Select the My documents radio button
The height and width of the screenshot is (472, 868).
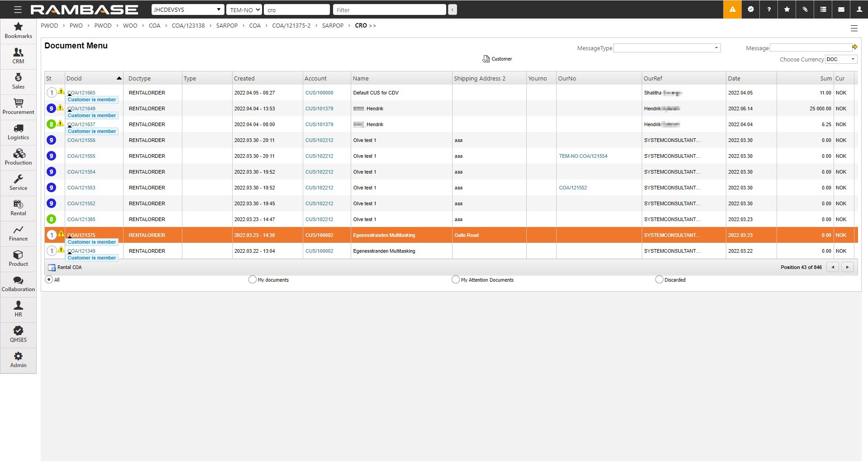tap(253, 280)
